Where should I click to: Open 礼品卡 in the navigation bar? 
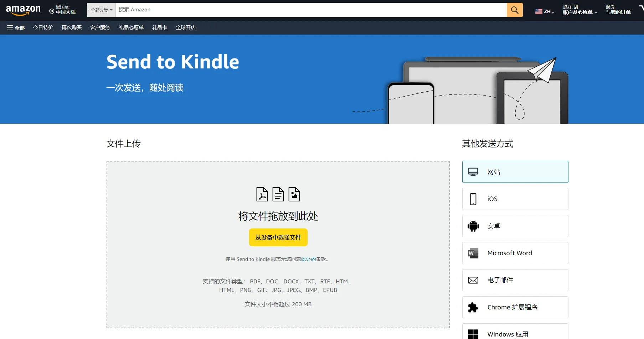click(x=160, y=27)
